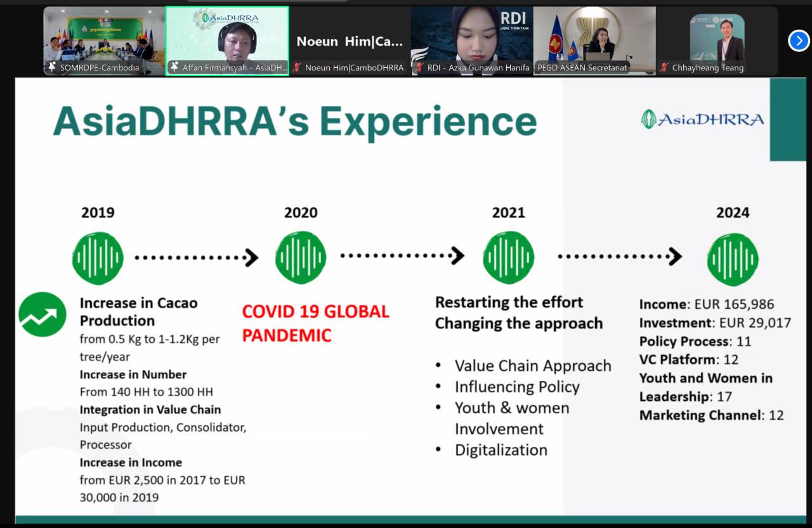Screen dimensions: 812x528
Task: Click the PEGD ASEAN Secretariat name label
Action: 582,68
